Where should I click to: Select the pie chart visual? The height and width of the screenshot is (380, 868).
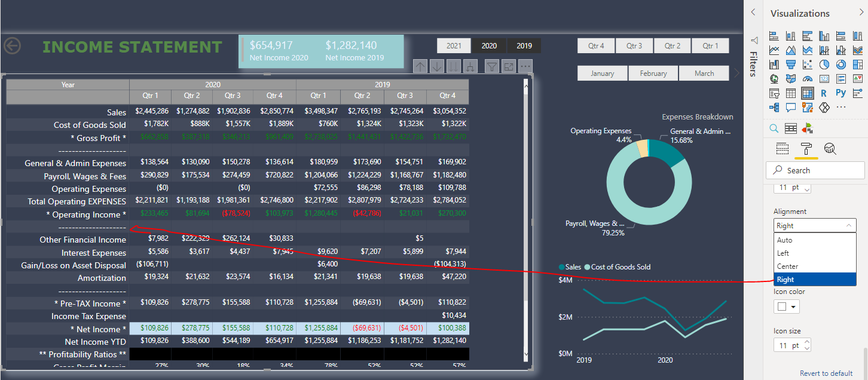824,65
